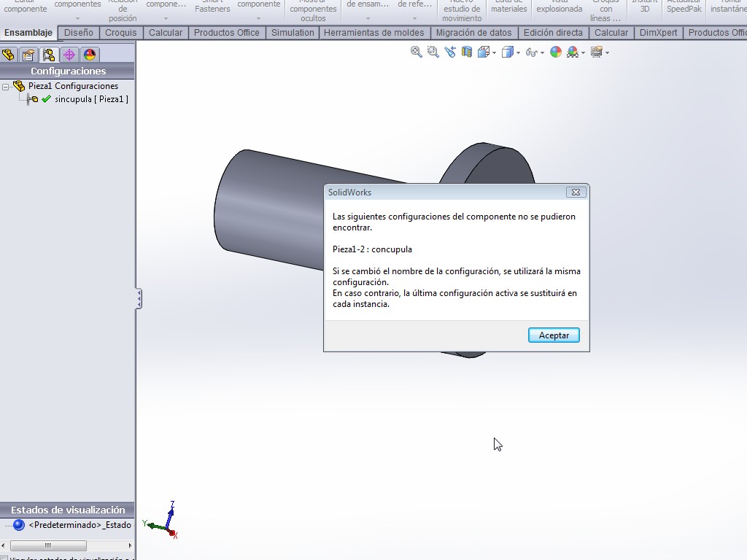This screenshot has height=560, width=747.
Task: Click Actualizar SpeedPak button
Action: [x=684, y=7]
